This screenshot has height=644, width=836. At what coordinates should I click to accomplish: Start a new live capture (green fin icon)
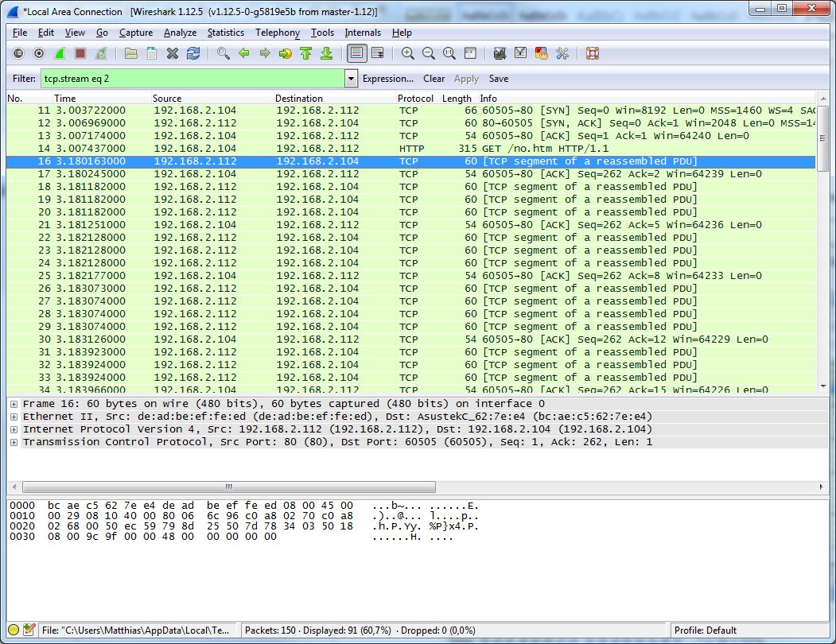[x=59, y=53]
